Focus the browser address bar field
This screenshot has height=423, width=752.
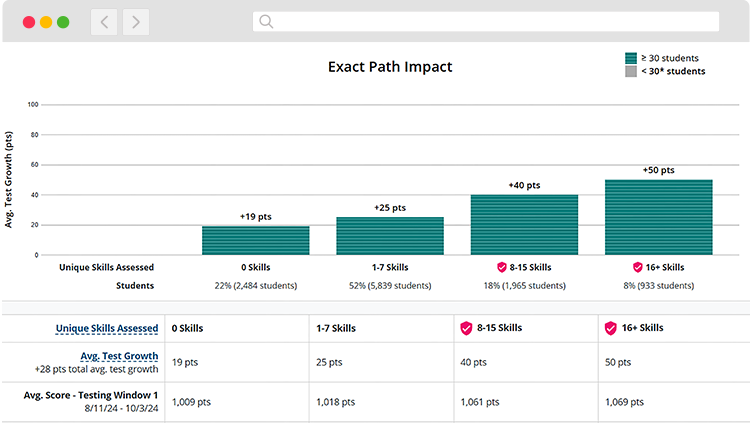coord(490,21)
